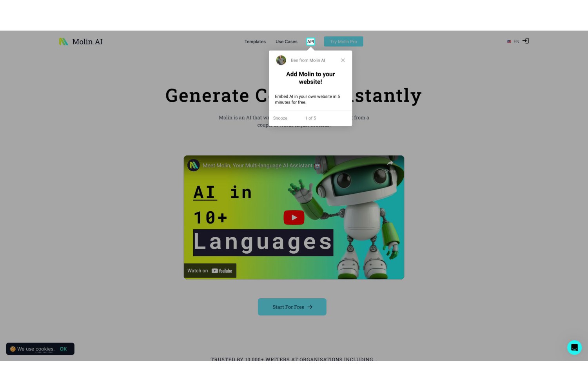
Task: Click the login arrow icon
Action: tap(526, 41)
